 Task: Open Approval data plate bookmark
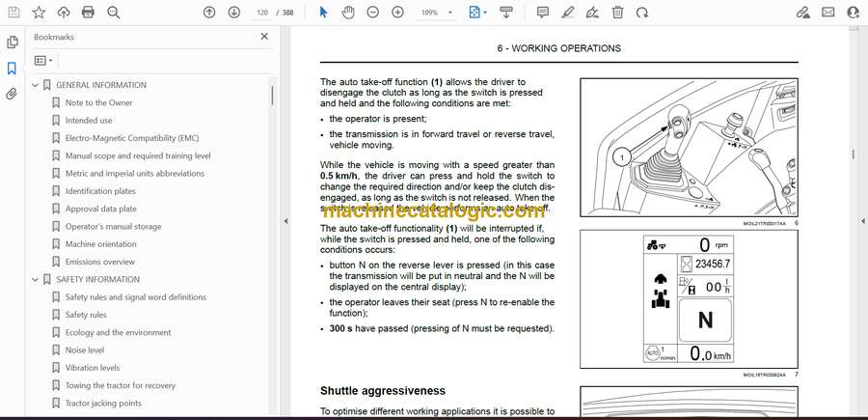pyautogui.click(x=100, y=209)
